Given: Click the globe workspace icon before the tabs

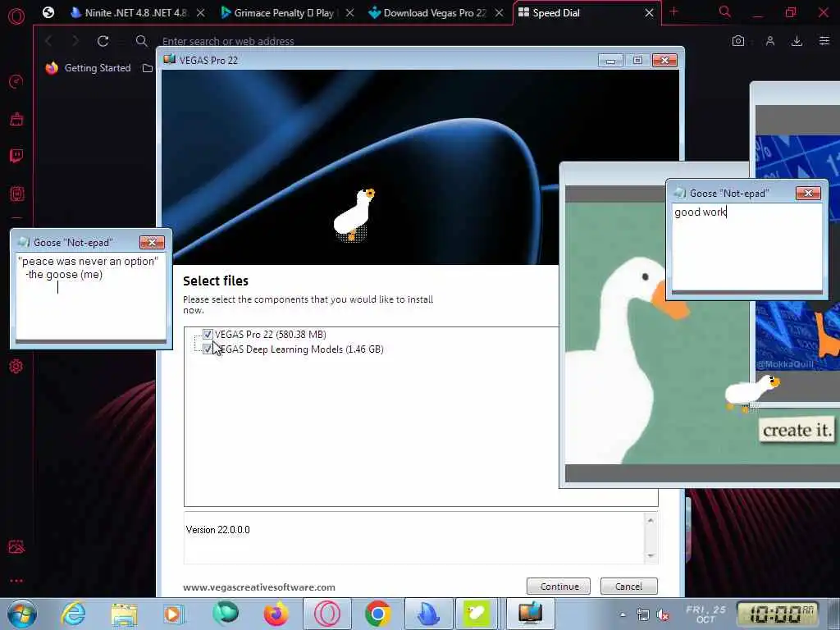Looking at the screenshot, I should (x=48, y=12).
